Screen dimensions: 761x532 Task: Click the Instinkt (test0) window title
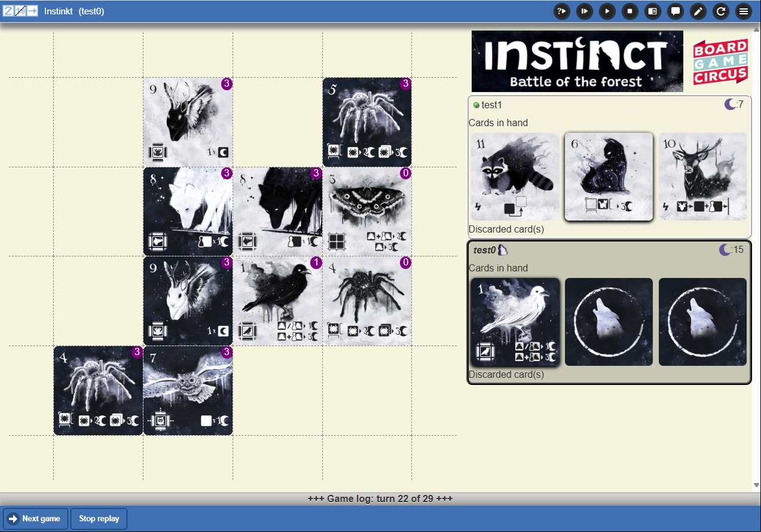(74, 11)
